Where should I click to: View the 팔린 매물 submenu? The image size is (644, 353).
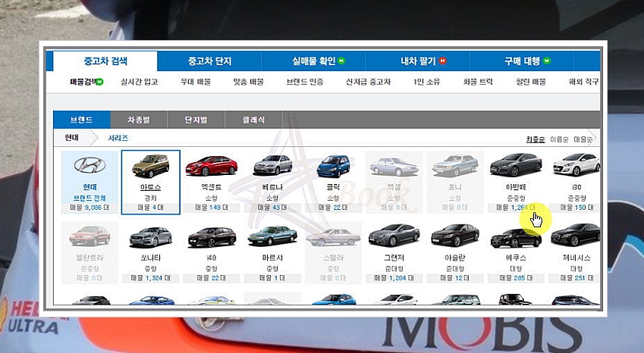(x=531, y=82)
